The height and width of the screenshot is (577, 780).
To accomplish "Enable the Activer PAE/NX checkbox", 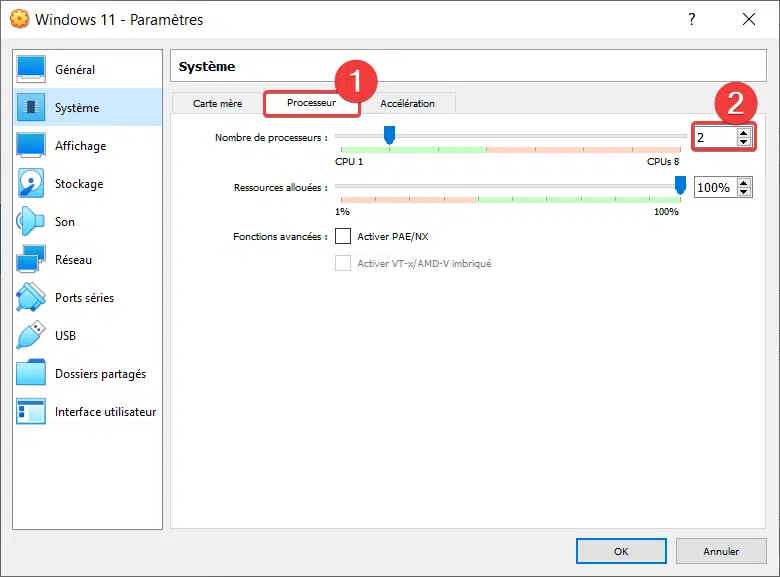I will [343, 236].
